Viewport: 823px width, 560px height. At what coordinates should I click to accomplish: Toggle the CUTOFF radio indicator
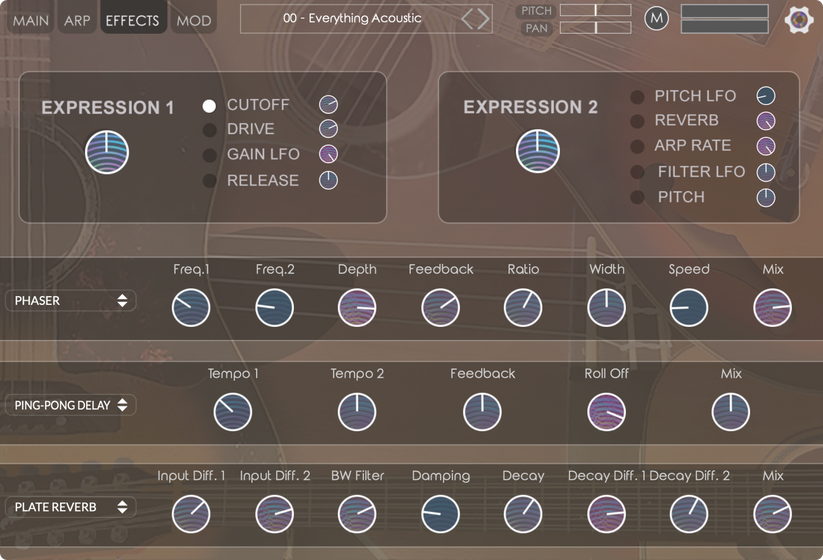coord(209,105)
